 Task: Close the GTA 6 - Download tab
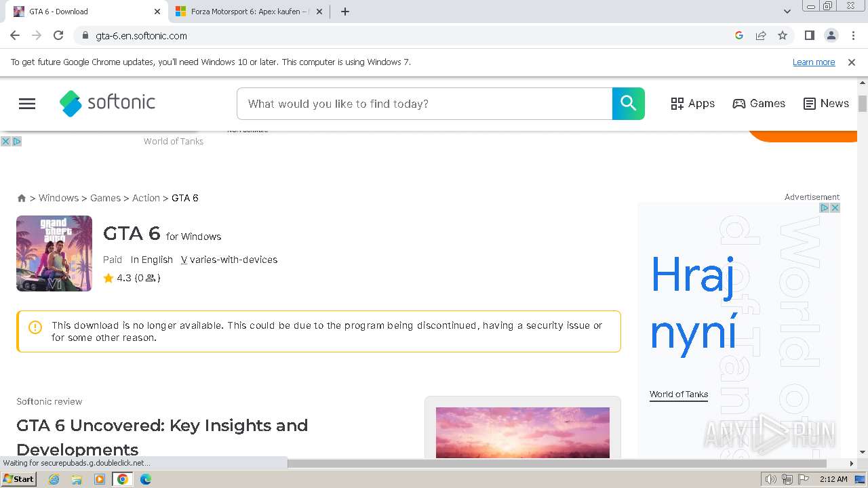[157, 12]
